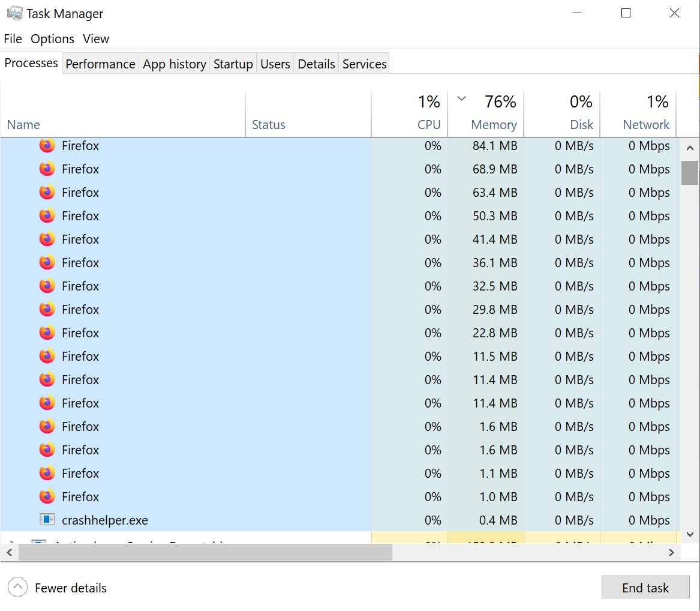
Task: Open the View menu
Action: coord(96,39)
